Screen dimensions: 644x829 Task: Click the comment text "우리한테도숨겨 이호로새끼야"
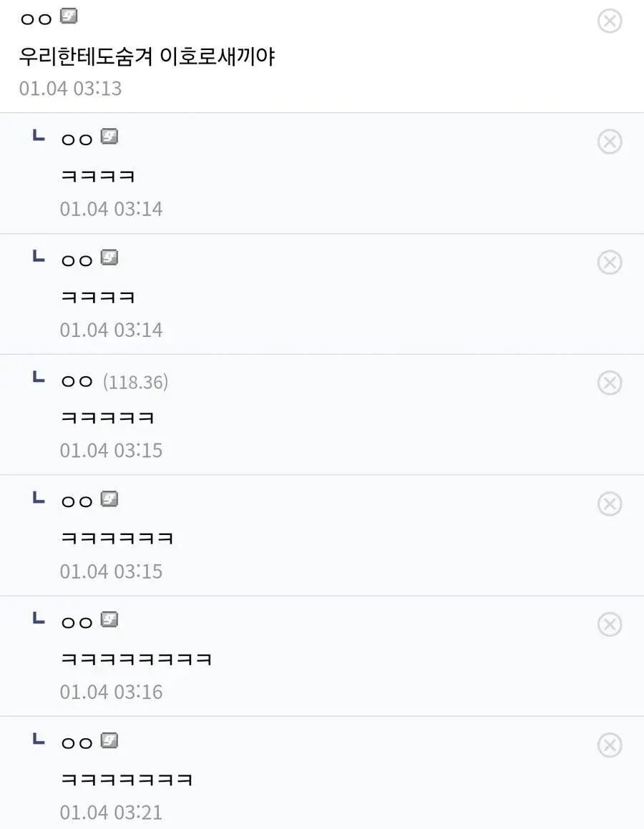point(147,57)
